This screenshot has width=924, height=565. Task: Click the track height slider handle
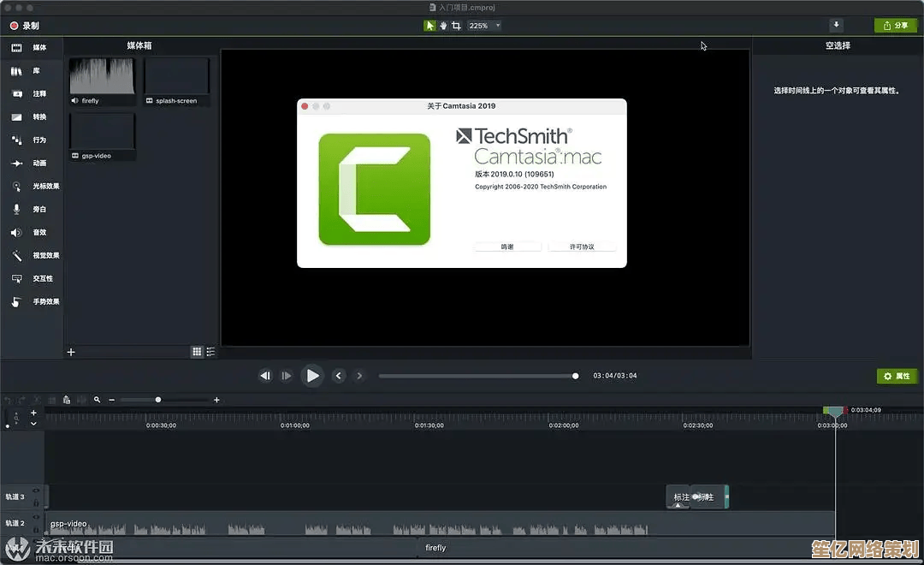pos(7,425)
